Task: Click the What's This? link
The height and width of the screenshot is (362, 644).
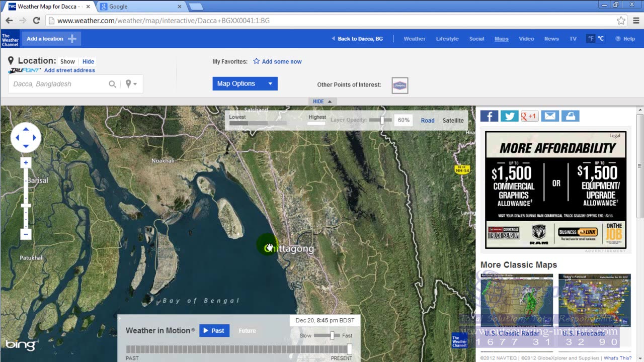Action: (x=617, y=358)
